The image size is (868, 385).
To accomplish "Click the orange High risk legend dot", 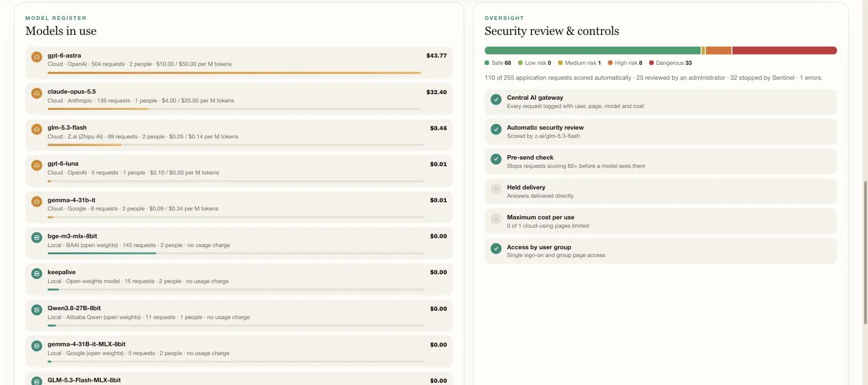I will click(610, 63).
